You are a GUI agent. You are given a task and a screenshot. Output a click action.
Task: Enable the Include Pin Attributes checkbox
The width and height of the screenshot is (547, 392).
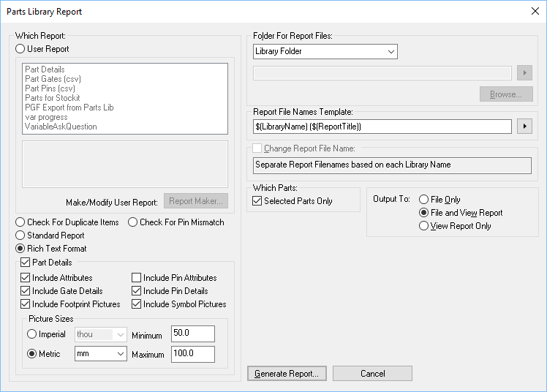[x=137, y=278]
